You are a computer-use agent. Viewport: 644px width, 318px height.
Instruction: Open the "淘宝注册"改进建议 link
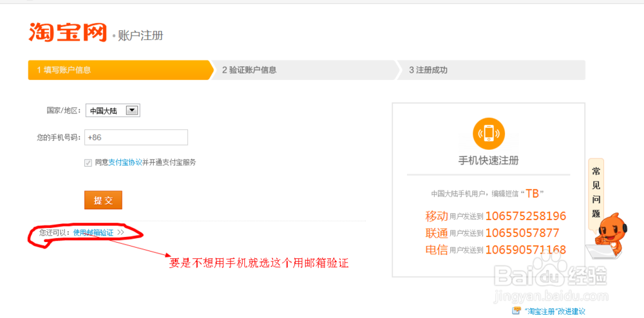pos(555,312)
